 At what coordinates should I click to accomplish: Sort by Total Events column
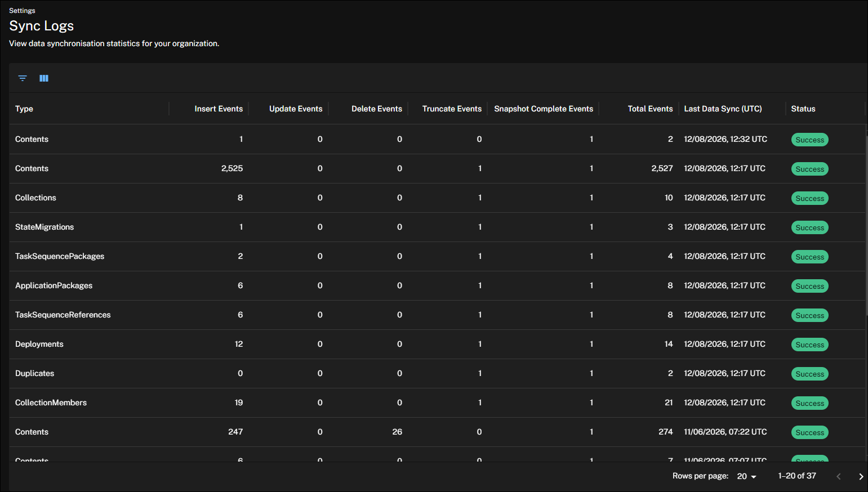pos(650,109)
